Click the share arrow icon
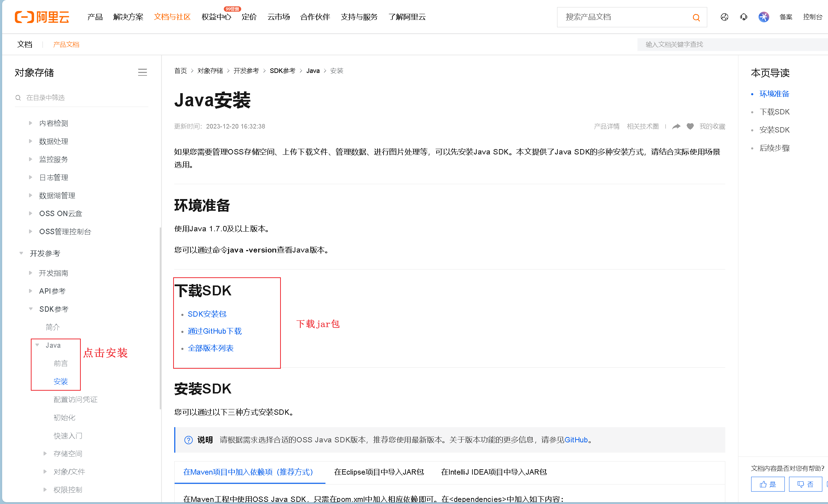The width and height of the screenshot is (828, 504). tap(676, 126)
